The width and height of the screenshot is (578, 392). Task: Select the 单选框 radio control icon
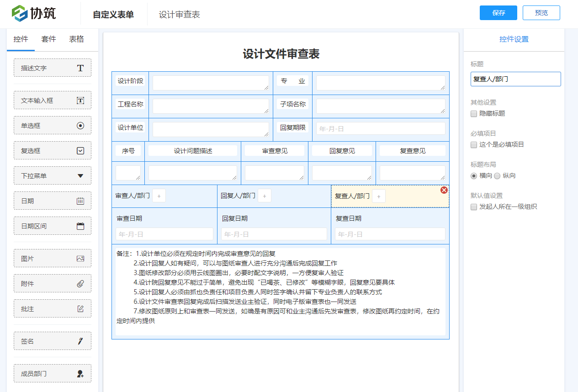tap(80, 126)
